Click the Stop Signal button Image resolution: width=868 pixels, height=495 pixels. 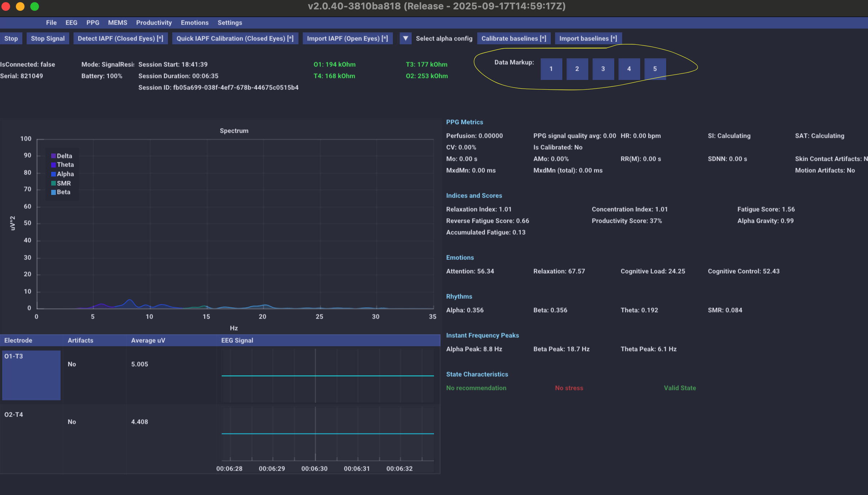pyautogui.click(x=48, y=39)
